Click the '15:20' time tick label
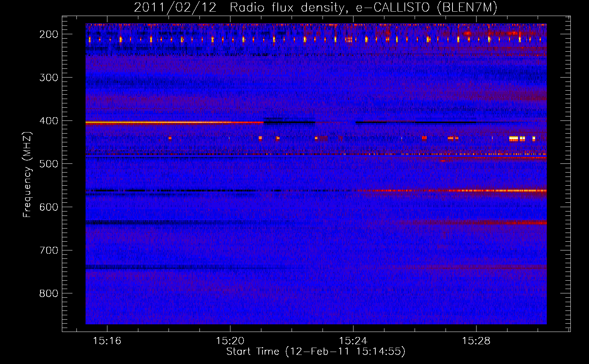Viewport: 589px width, 364px height. tap(230, 341)
